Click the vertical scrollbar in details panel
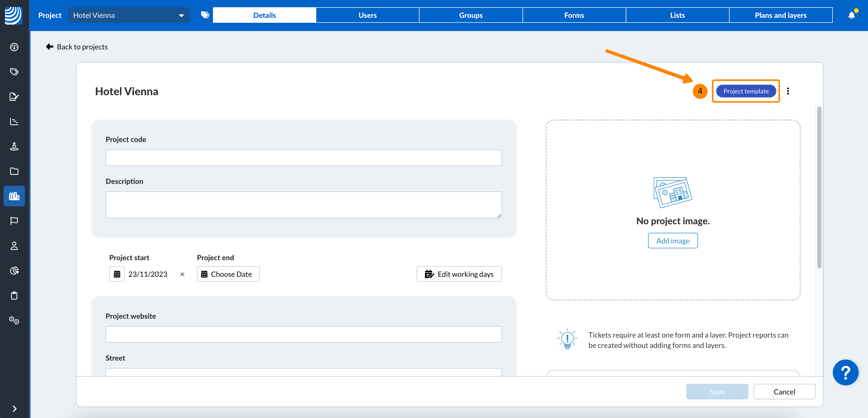Viewport: 868px width, 418px height. (819, 187)
